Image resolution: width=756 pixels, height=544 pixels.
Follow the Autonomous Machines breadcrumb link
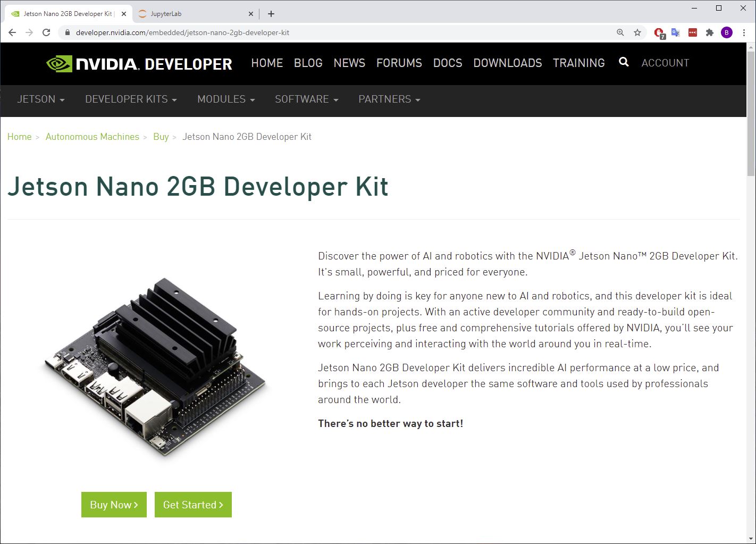(x=92, y=137)
